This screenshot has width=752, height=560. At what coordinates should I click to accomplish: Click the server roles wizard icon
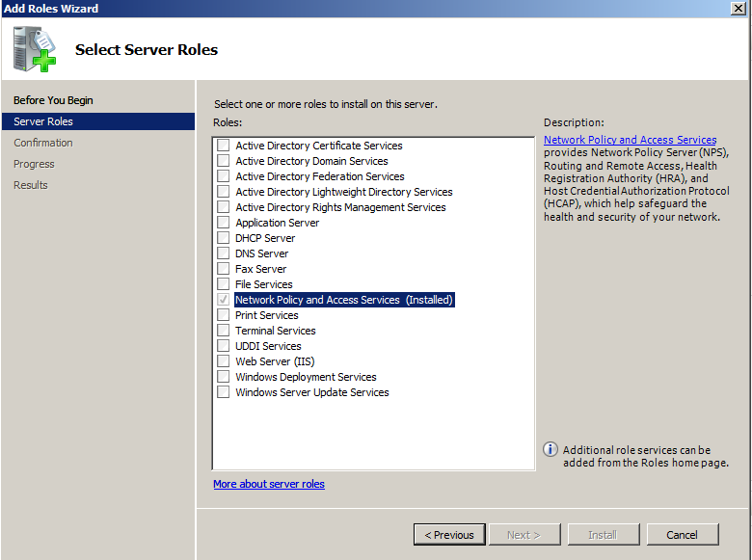[35, 49]
